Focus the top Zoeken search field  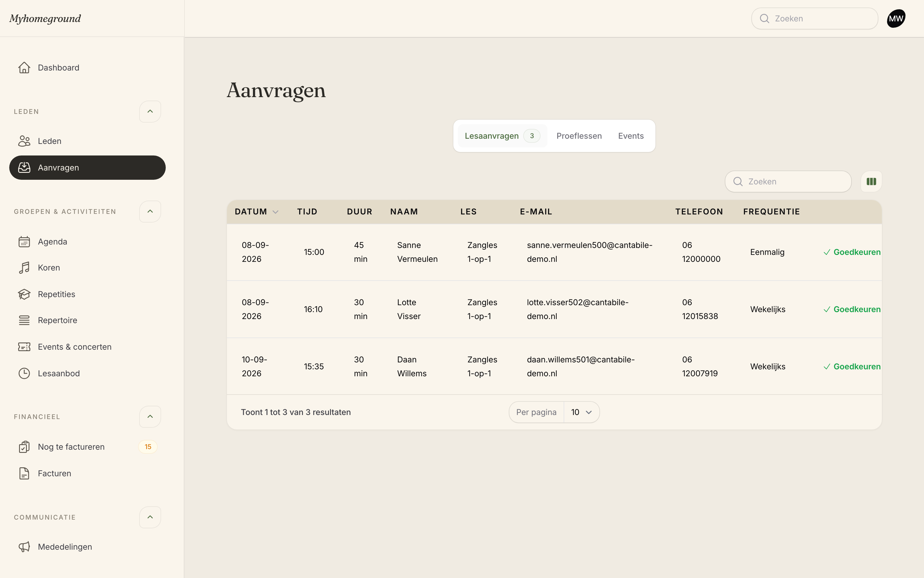(814, 19)
